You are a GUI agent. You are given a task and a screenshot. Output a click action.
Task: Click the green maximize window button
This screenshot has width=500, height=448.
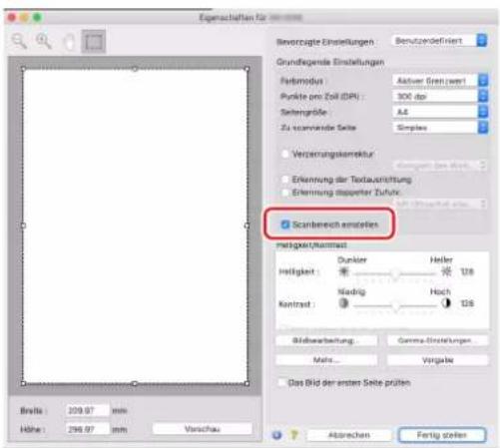37,17
